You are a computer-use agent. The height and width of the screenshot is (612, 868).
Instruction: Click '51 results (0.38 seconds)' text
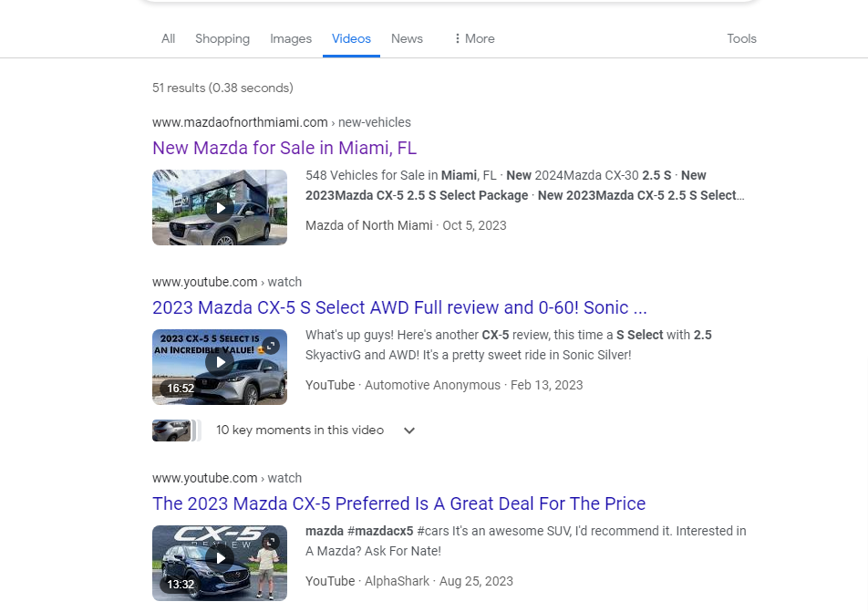[x=222, y=88]
